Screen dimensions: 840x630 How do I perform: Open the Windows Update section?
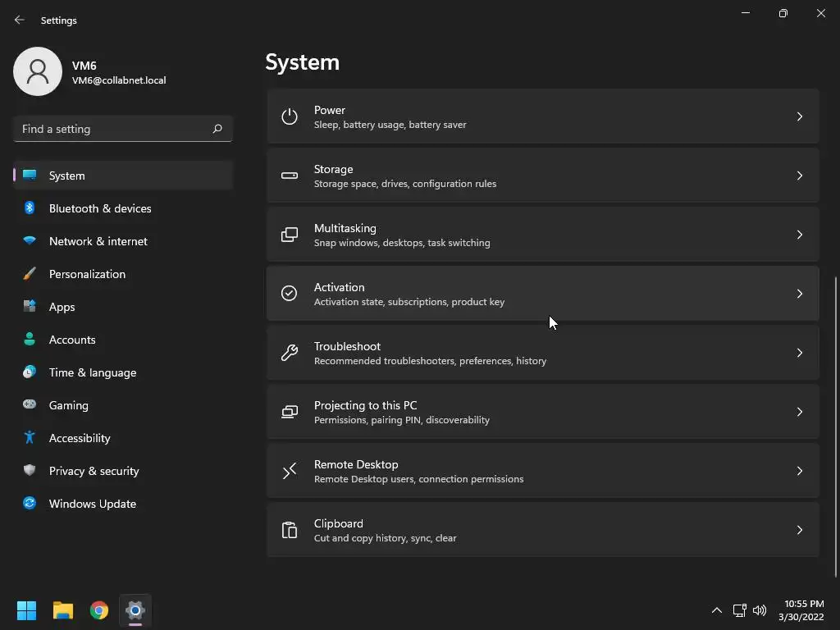tap(93, 504)
